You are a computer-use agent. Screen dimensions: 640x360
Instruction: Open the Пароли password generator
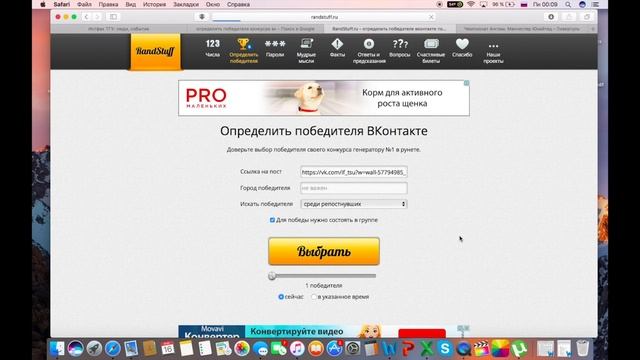275,48
